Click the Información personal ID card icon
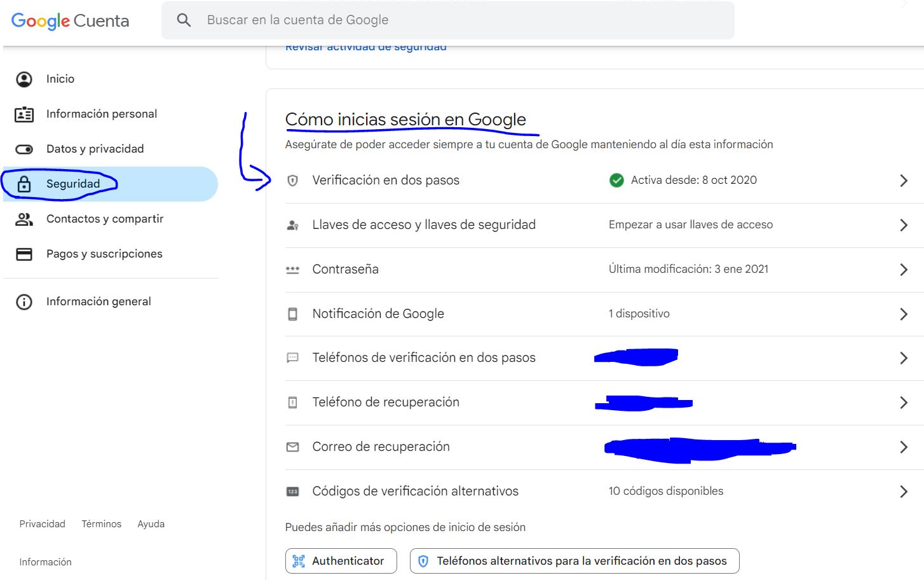 pyautogui.click(x=24, y=114)
